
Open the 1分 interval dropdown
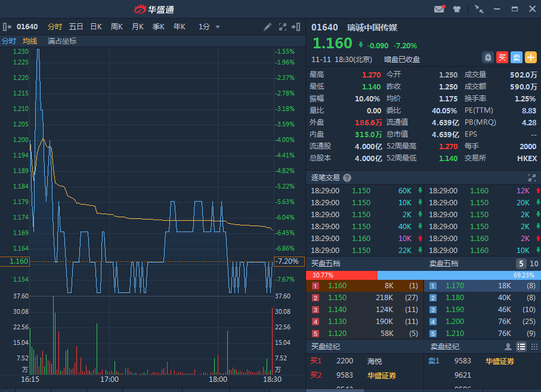209,27
